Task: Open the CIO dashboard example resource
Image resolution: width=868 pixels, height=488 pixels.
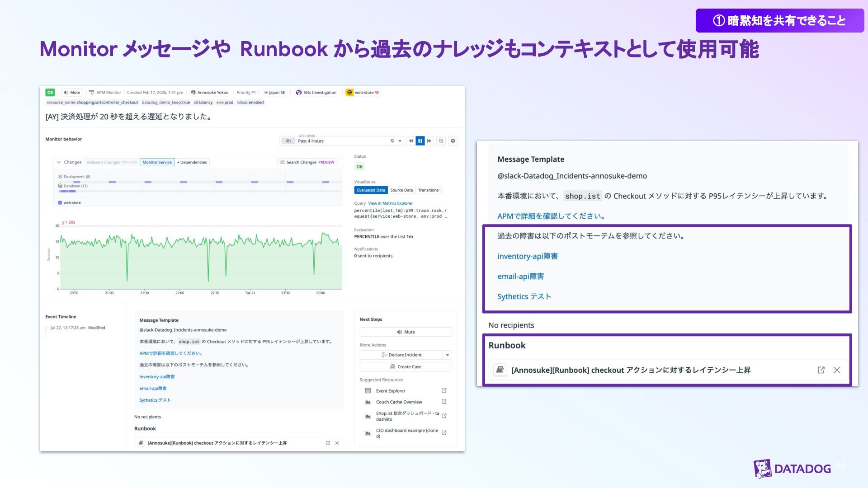Action: [x=407, y=433]
